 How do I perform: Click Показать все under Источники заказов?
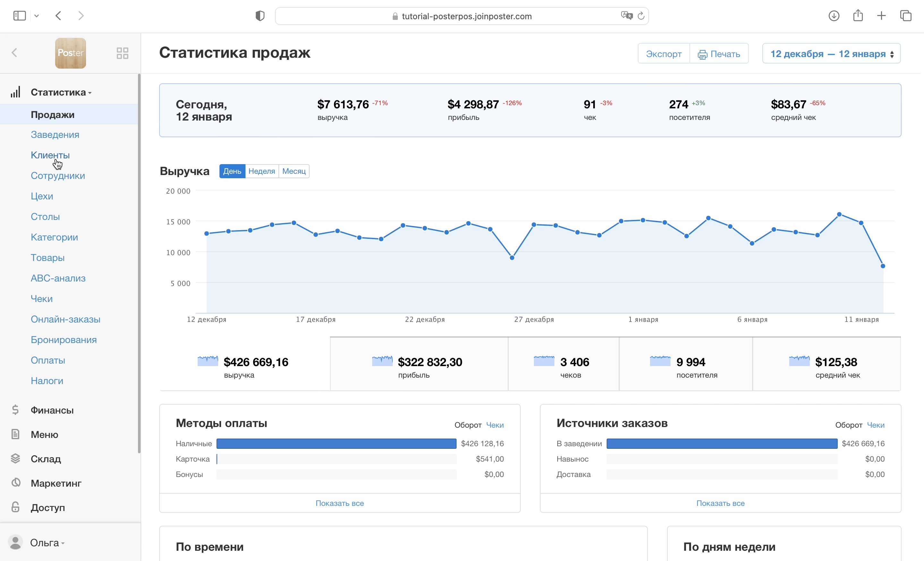[720, 503]
